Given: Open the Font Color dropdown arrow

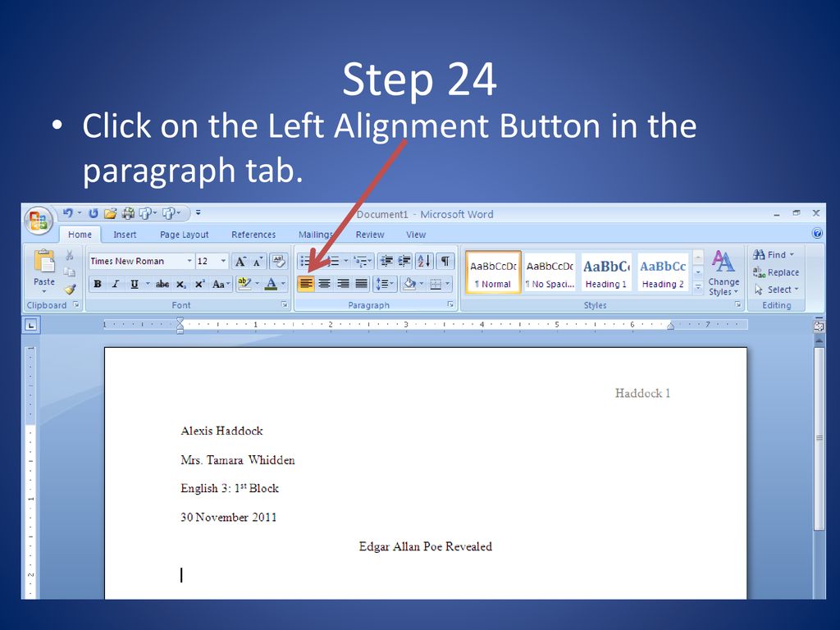Looking at the screenshot, I should (283, 284).
